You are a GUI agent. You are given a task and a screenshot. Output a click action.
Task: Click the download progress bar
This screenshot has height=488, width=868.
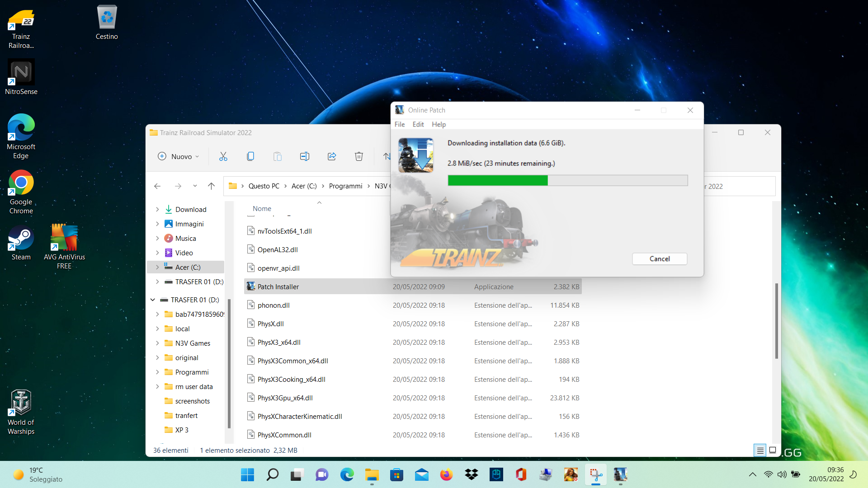pos(568,181)
